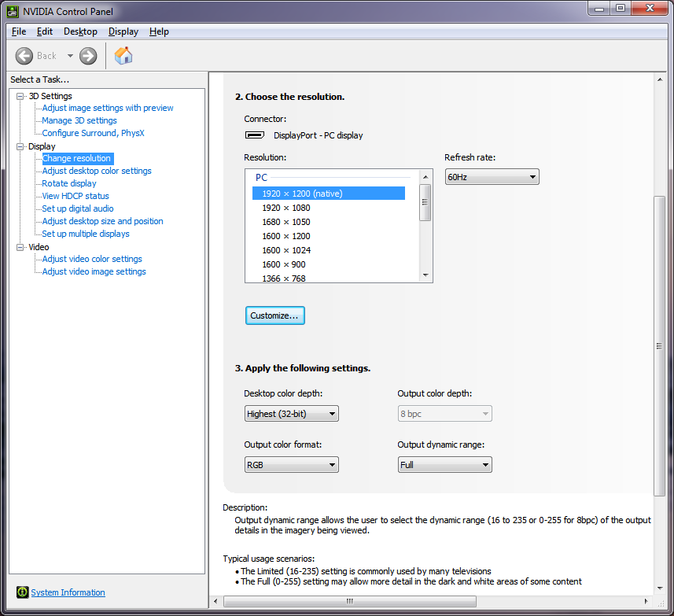
Task: Click the Customize... button
Action: [x=274, y=315]
